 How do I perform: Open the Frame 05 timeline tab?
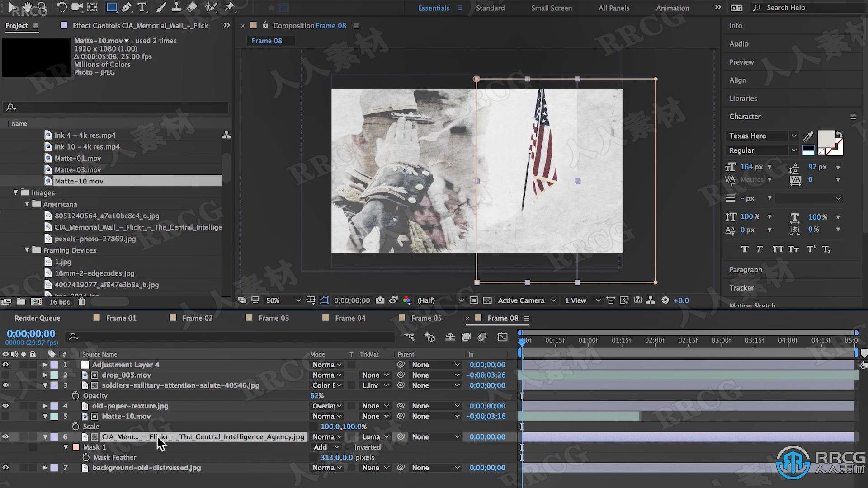[426, 318]
